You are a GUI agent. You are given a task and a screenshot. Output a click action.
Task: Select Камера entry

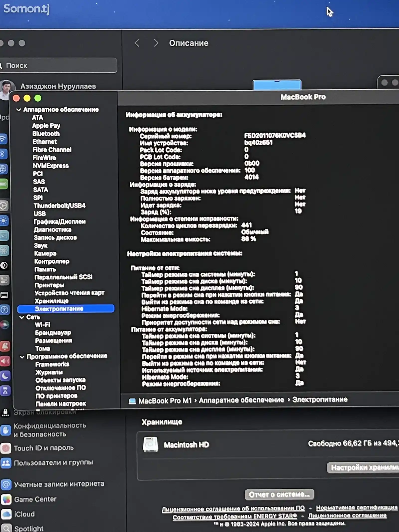click(x=45, y=254)
